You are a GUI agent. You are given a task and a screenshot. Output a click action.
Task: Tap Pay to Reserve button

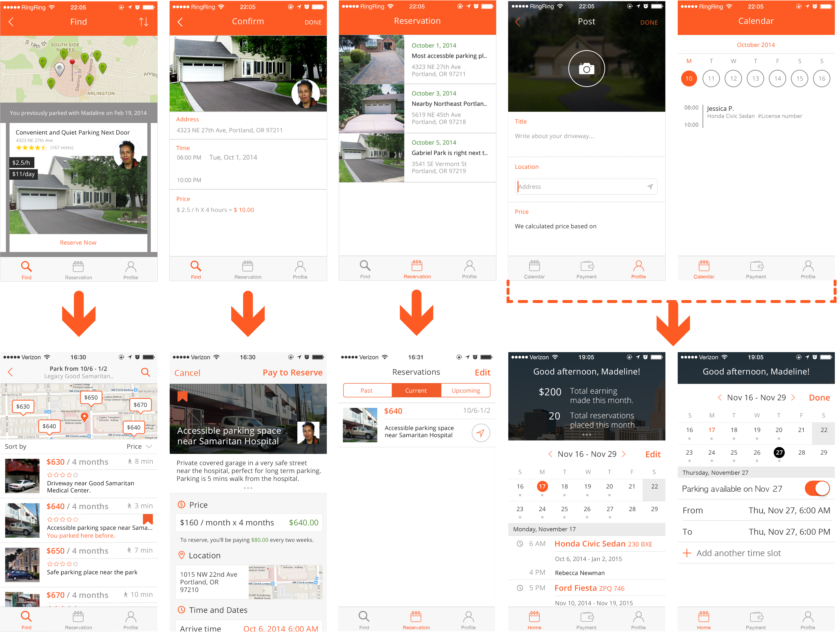coord(292,372)
